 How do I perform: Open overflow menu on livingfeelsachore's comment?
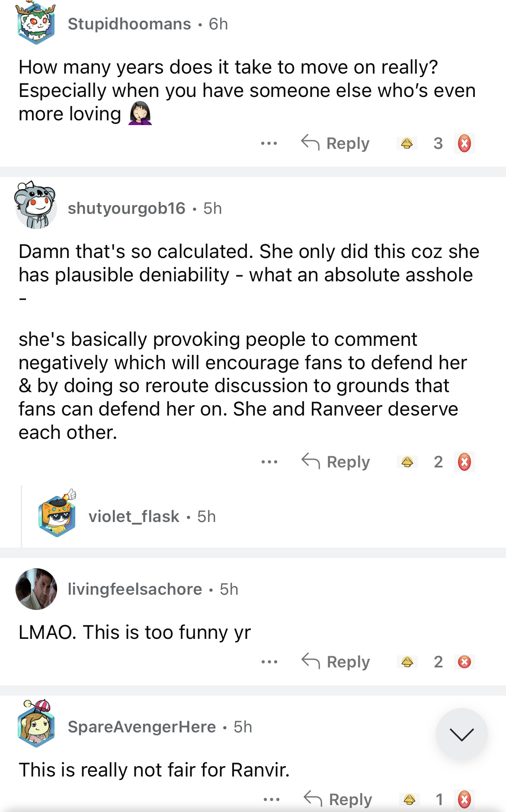[269, 662]
